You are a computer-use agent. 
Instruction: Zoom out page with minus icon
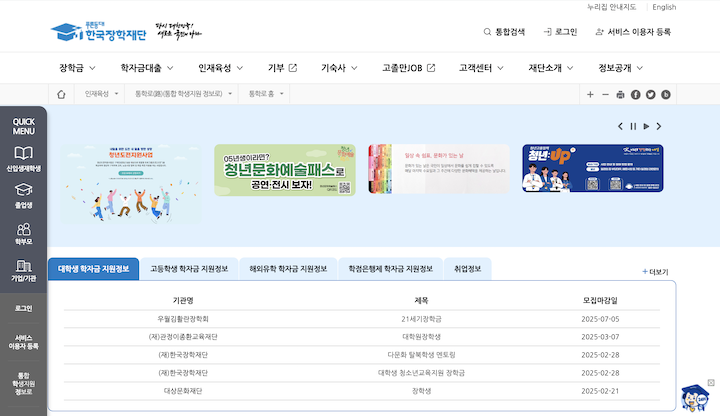pos(605,95)
